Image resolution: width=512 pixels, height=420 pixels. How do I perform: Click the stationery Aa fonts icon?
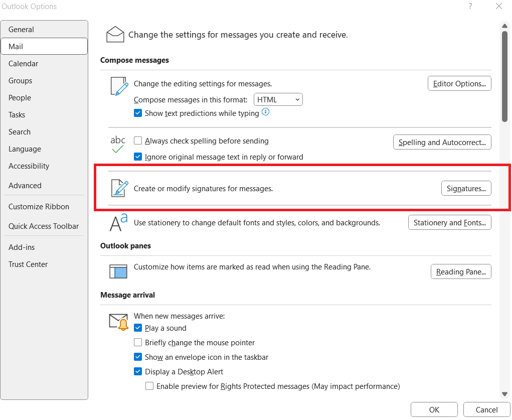click(118, 223)
